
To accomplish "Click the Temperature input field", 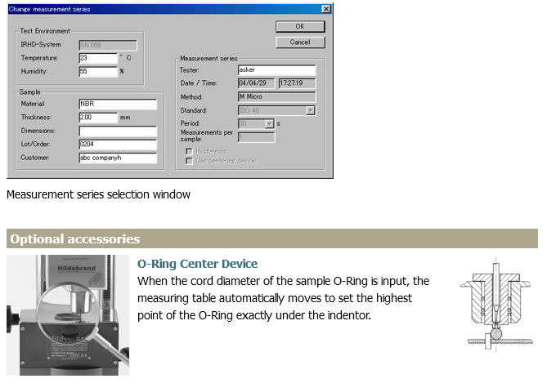I will [x=98, y=58].
